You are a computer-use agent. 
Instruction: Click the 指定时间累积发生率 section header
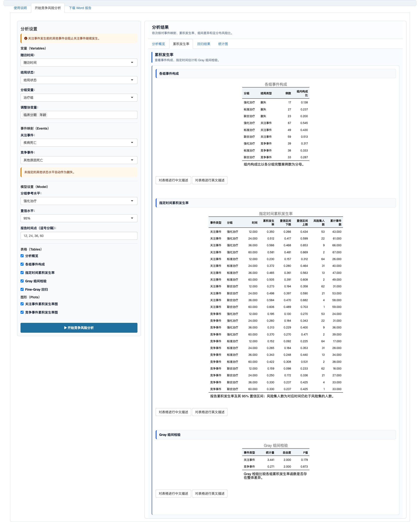[276, 203]
